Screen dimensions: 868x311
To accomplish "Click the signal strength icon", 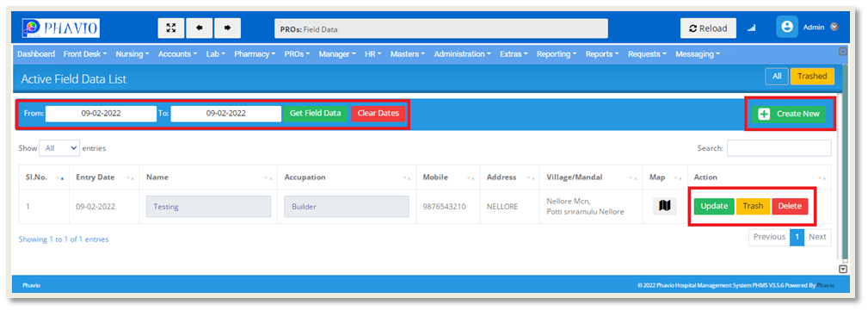I will point(751,28).
